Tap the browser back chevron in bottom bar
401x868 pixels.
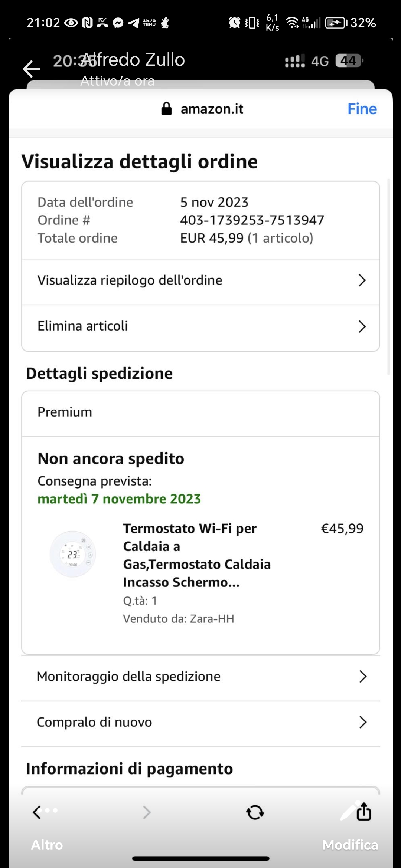pyautogui.click(x=36, y=812)
